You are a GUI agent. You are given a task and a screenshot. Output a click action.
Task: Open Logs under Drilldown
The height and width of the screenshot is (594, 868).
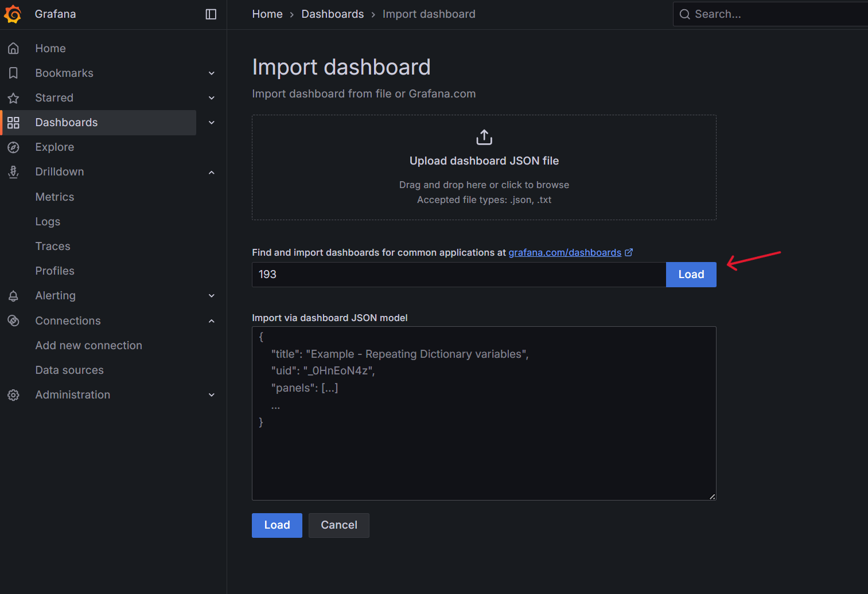click(x=48, y=222)
